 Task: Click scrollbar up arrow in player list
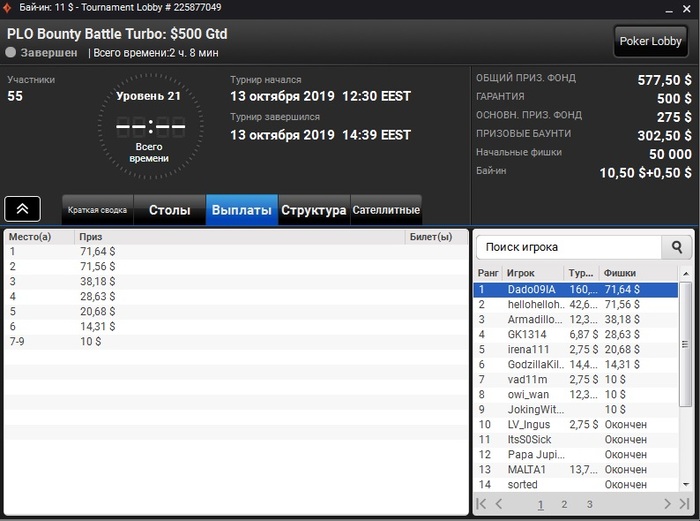coord(686,273)
